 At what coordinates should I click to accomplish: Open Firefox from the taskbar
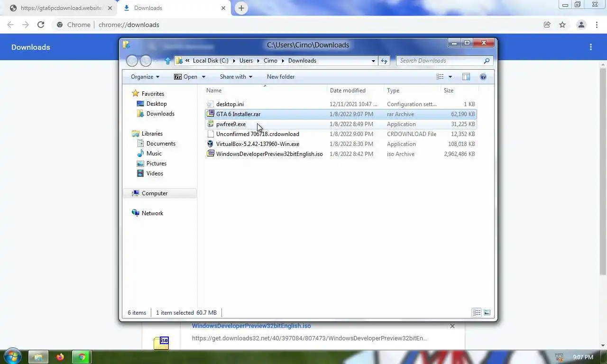pyautogui.click(x=60, y=357)
